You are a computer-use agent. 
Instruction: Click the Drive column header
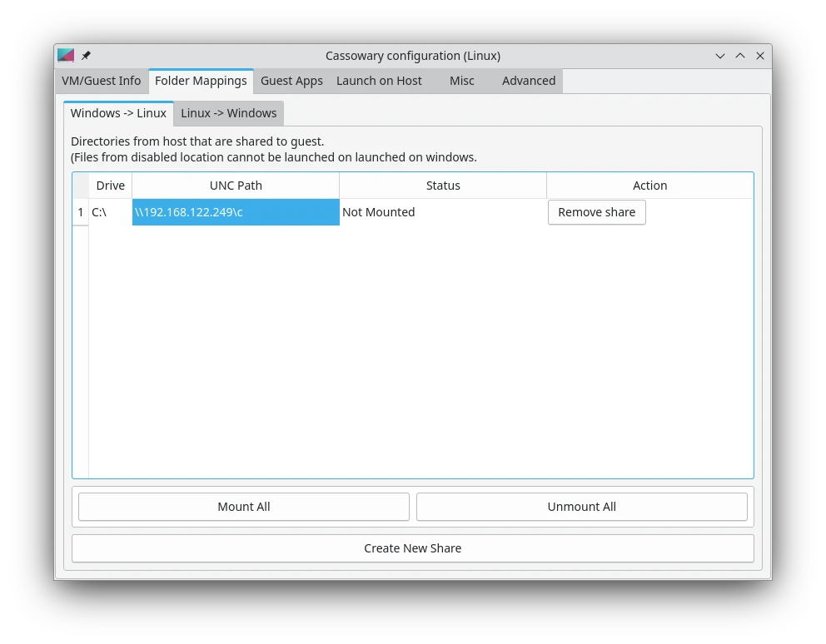coord(110,186)
